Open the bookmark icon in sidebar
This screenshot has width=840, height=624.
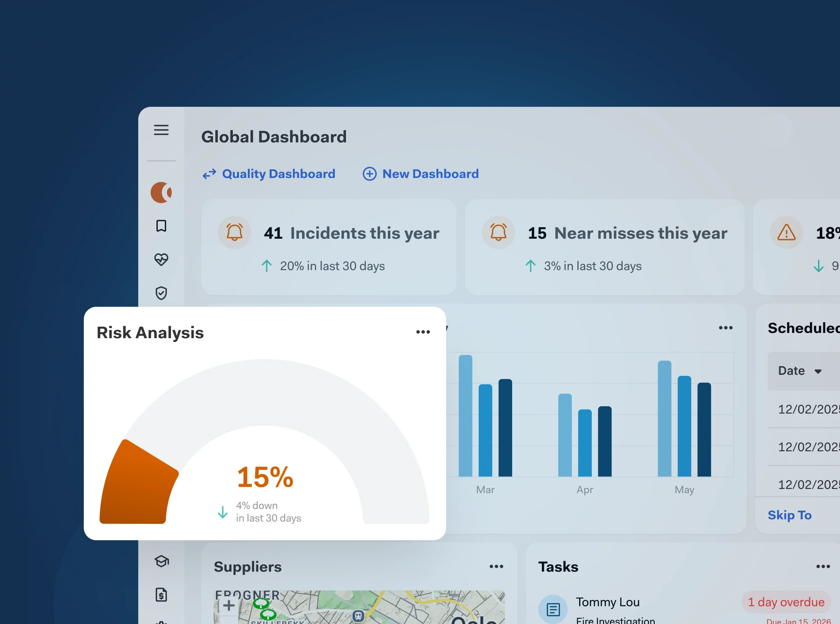point(161,226)
